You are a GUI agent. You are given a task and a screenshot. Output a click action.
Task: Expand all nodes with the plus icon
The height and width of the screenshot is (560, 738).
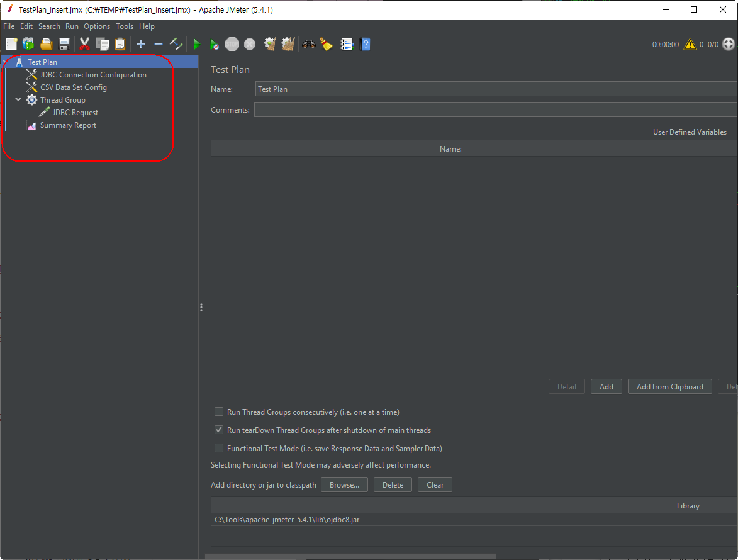[x=141, y=44]
